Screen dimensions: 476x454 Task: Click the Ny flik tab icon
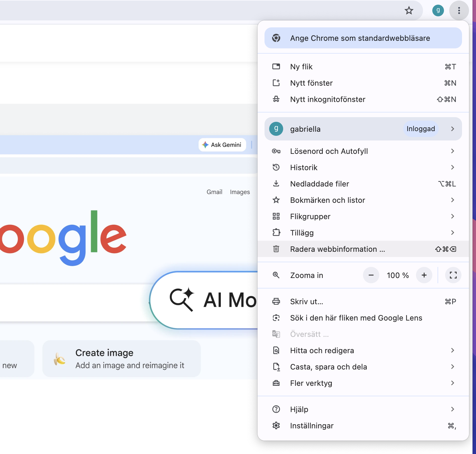[x=276, y=66]
